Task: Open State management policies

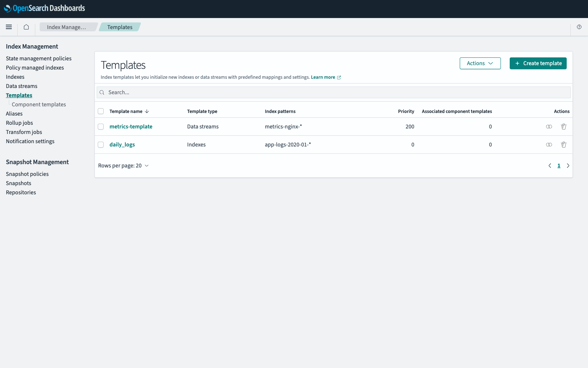Action: click(x=39, y=59)
